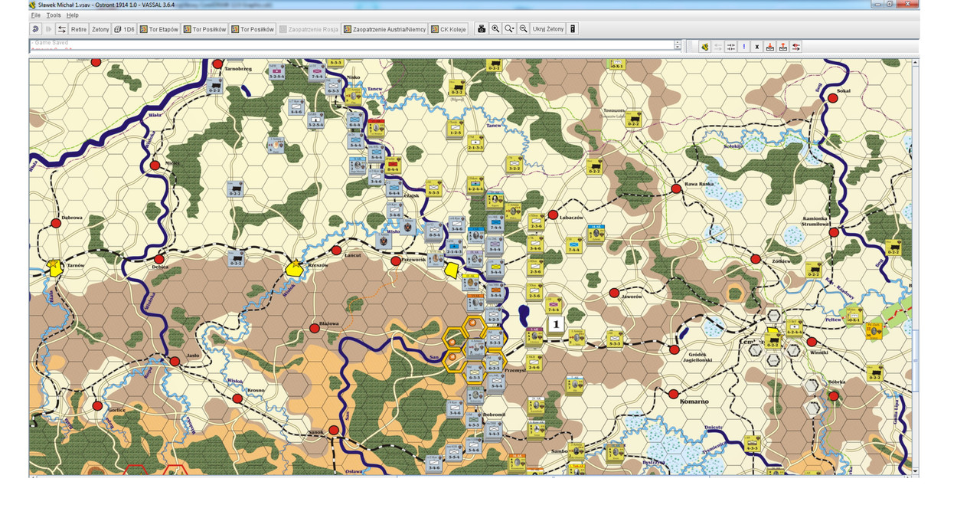Click the red town dot at Przeworsk
The image size is (980, 531).
pyautogui.click(x=396, y=261)
